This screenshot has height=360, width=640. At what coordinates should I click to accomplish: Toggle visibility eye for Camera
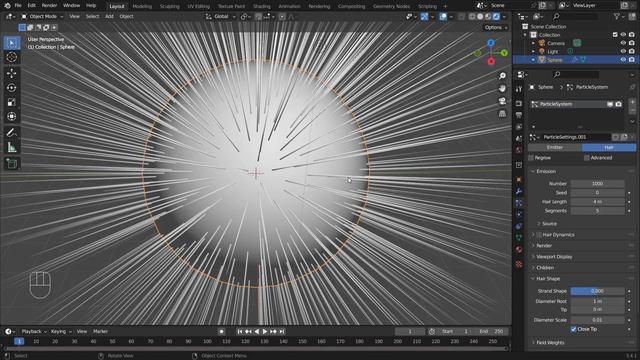click(623, 43)
